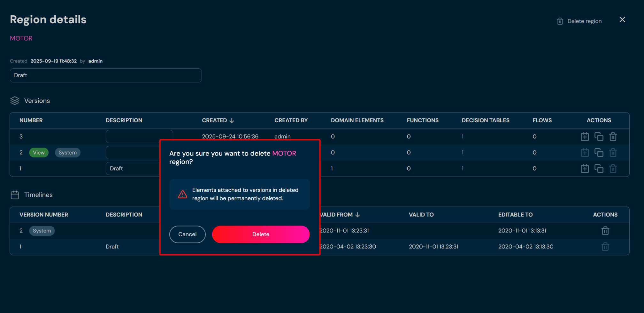The width and height of the screenshot is (644, 313).
Task: Confirm deletion with the Delete button
Action: 261,234
